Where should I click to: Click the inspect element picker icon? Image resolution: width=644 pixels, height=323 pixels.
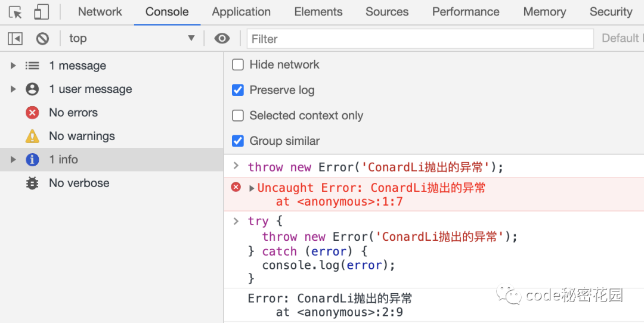point(15,12)
